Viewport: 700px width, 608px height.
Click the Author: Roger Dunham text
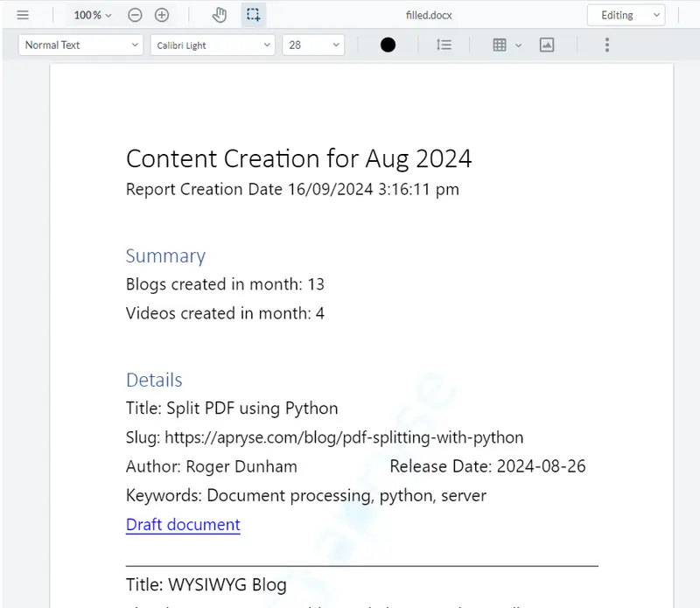211,466
